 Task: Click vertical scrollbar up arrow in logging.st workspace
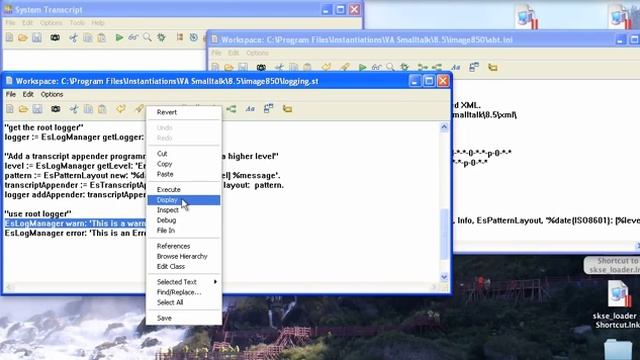click(444, 127)
